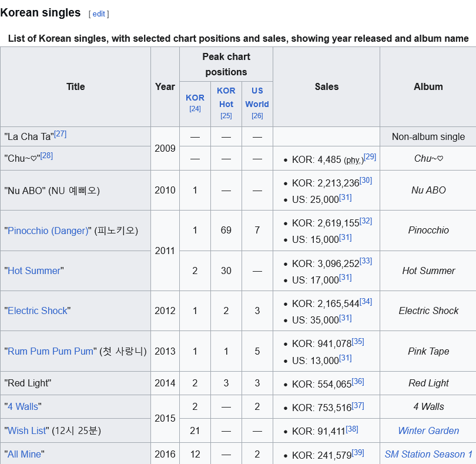Image resolution: width=476 pixels, height=464 pixels.
Task: Open the Rum Pum Pum Pum song link
Action: pos(51,351)
